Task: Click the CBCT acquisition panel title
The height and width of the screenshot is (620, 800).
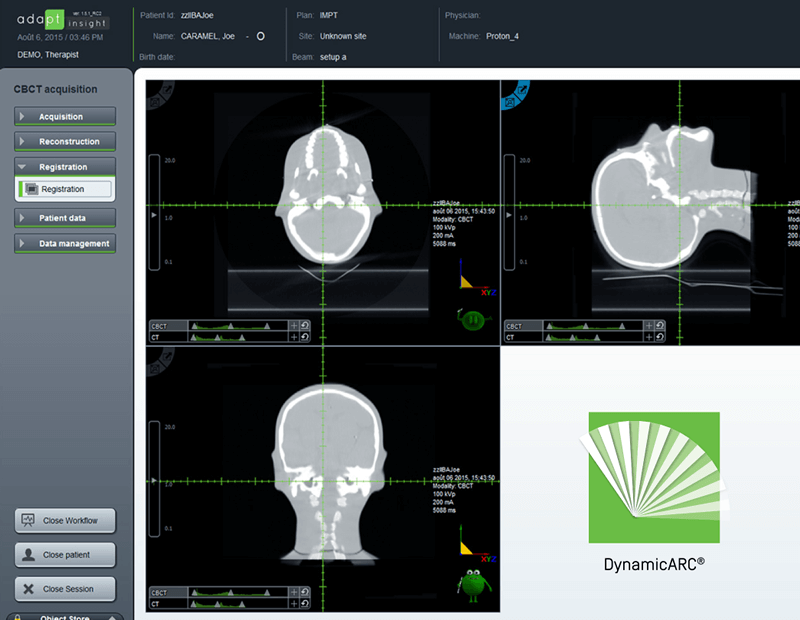Action: tap(55, 89)
